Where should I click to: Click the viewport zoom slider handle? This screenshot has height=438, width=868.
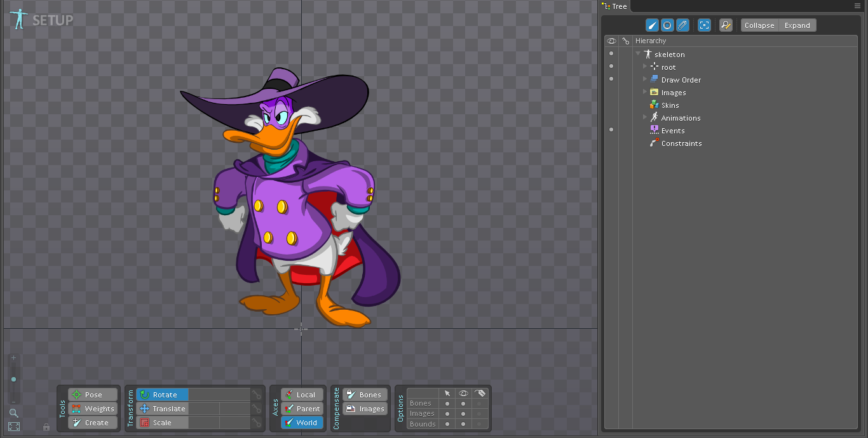click(13, 380)
